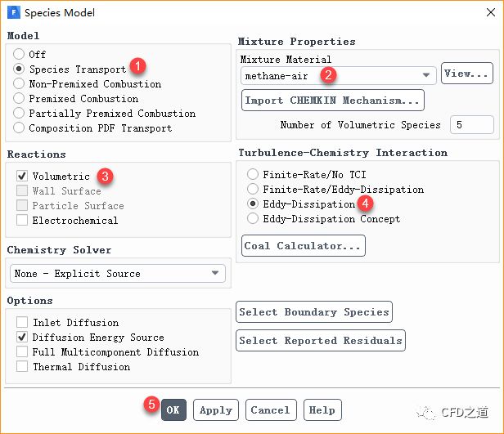Choose Eddy-Dissipation Concept option

[x=254, y=219]
